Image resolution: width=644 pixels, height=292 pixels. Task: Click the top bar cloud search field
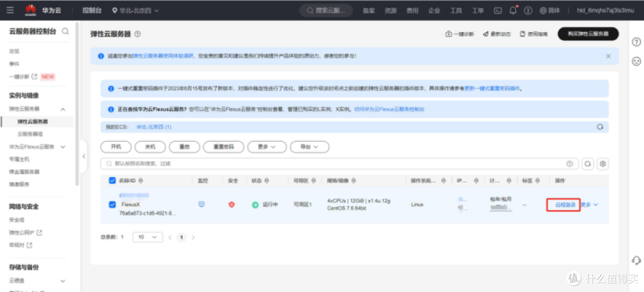pos(326,11)
